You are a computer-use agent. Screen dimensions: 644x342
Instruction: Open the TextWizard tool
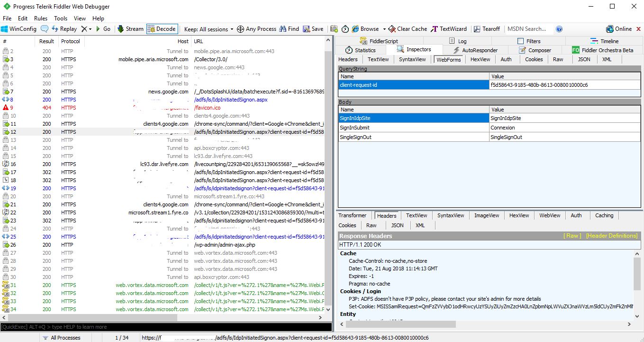click(x=449, y=29)
